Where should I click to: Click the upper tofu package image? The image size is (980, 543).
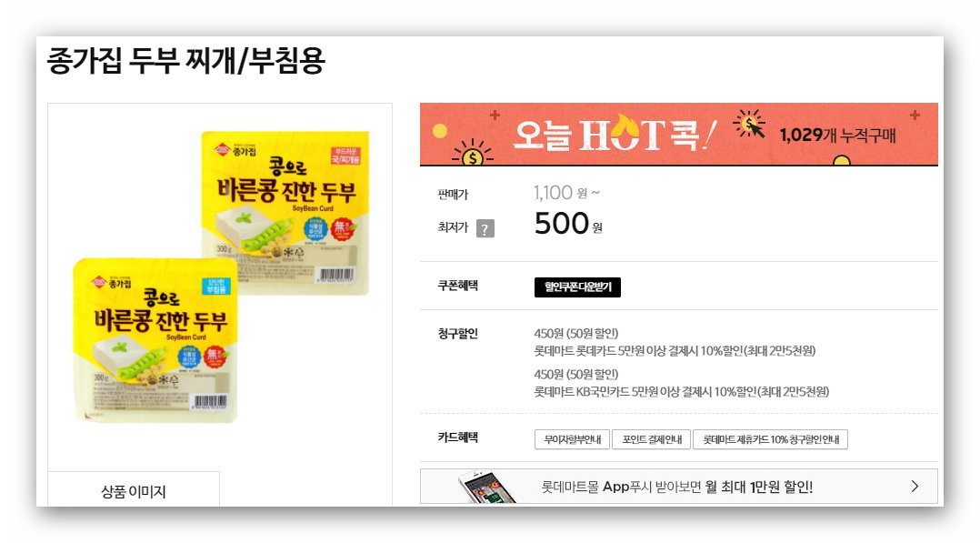click(x=285, y=213)
